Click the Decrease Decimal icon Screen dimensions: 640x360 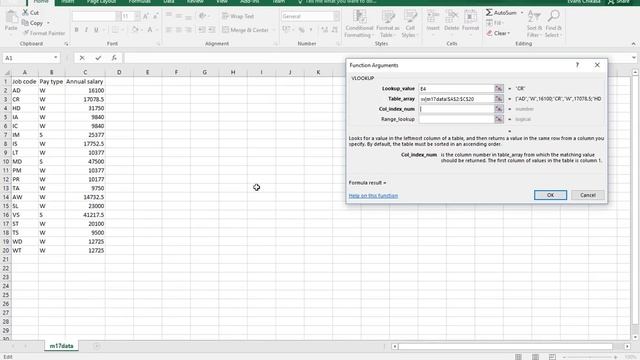pyautogui.click(x=335, y=30)
